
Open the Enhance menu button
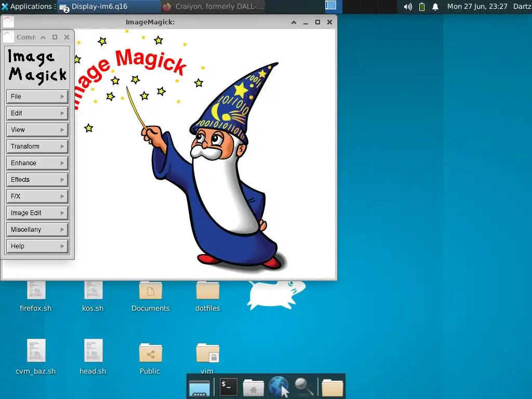point(37,163)
